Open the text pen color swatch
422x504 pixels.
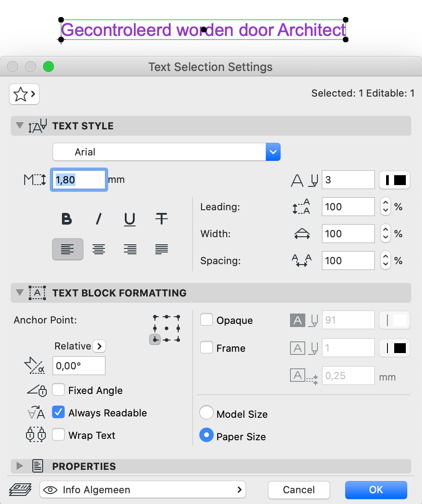395,180
